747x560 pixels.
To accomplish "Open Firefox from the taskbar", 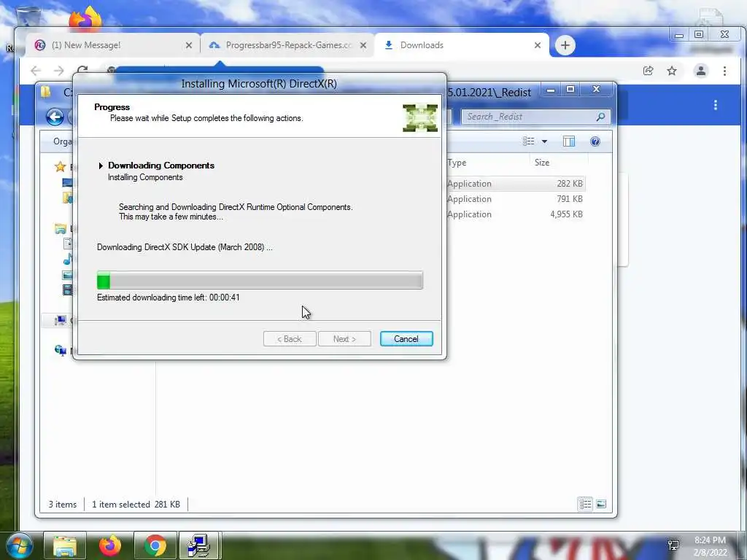I will (110, 545).
